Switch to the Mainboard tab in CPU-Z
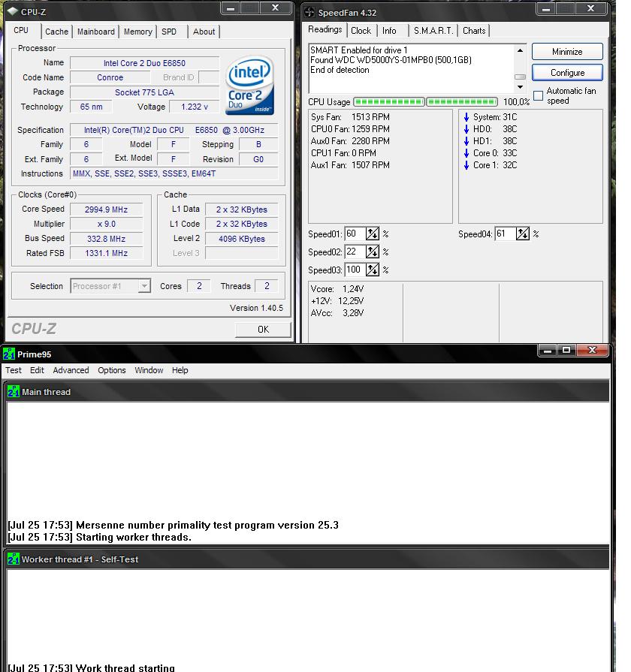The width and height of the screenshot is (631, 672). click(96, 32)
